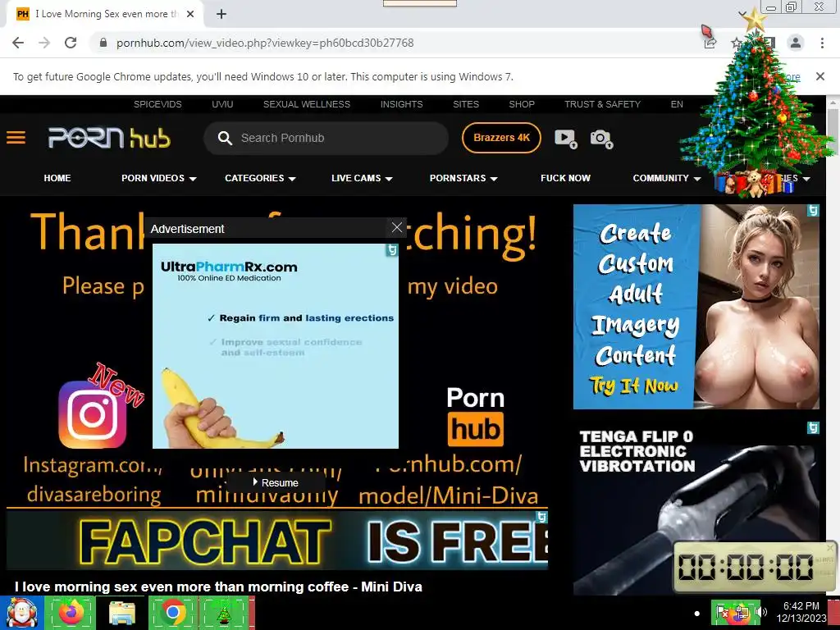Open the SHOP link
Screen dimensions: 840x630
tap(521, 104)
